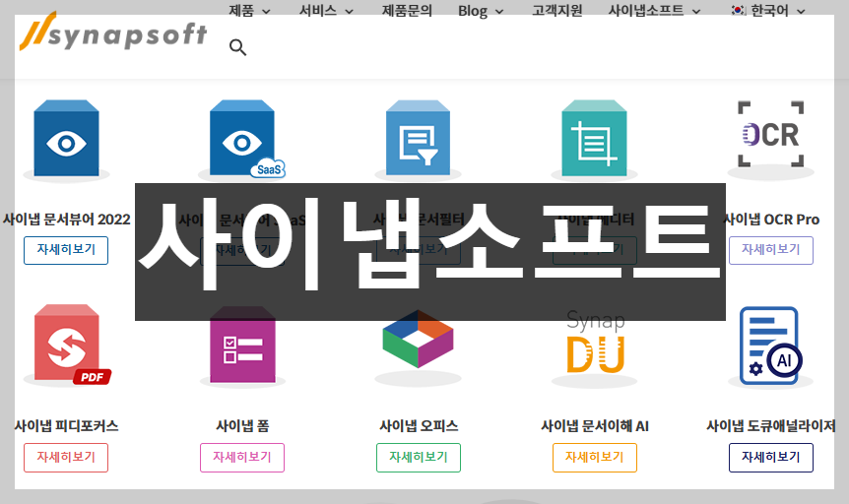Click the Synapsoft logo

(113, 31)
